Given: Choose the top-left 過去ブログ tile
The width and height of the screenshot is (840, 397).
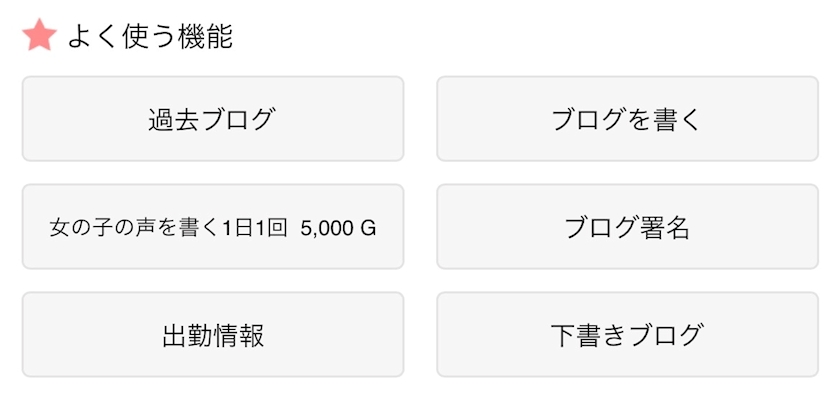Looking at the screenshot, I should click(x=213, y=118).
